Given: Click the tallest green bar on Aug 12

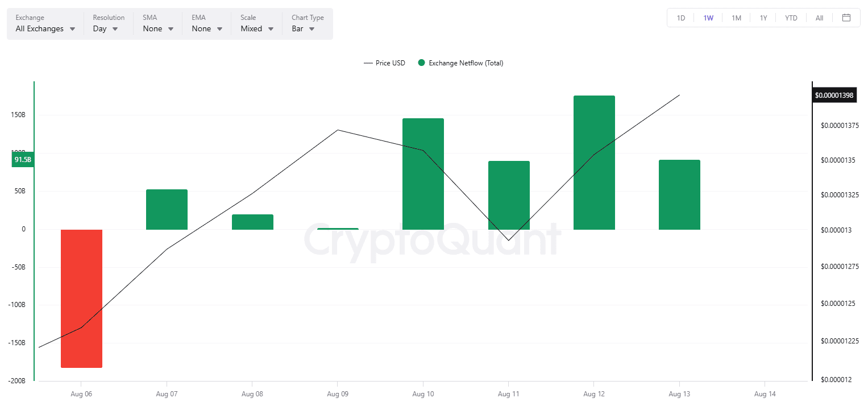Looking at the screenshot, I should tap(594, 163).
